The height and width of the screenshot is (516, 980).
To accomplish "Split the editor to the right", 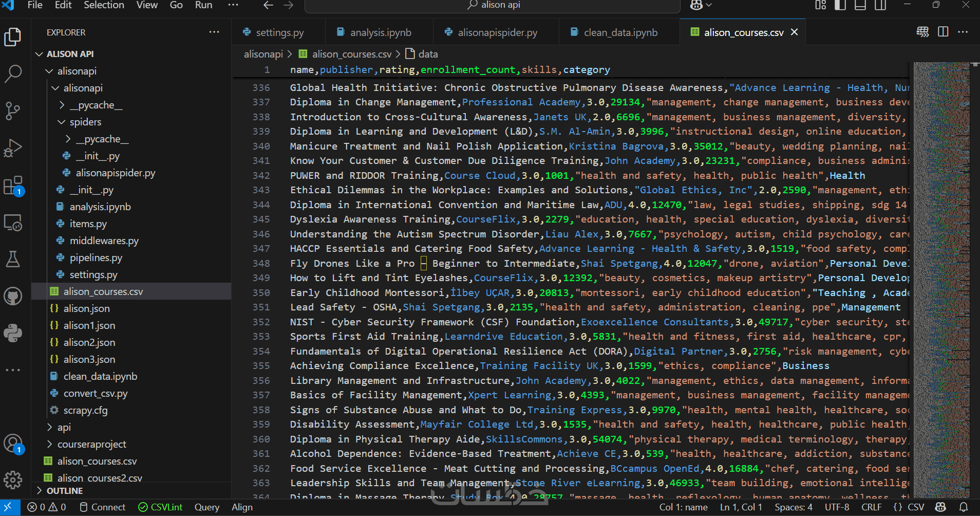I will 943,32.
